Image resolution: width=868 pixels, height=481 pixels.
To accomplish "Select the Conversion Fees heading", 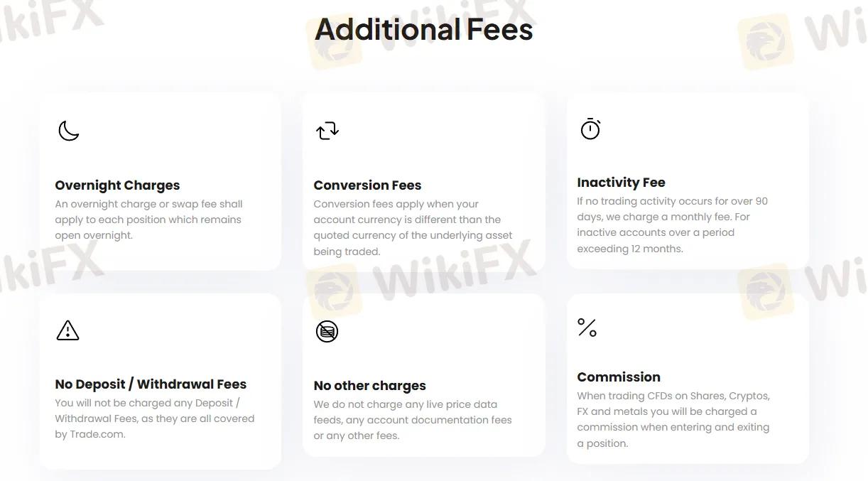I will pyautogui.click(x=367, y=185).
